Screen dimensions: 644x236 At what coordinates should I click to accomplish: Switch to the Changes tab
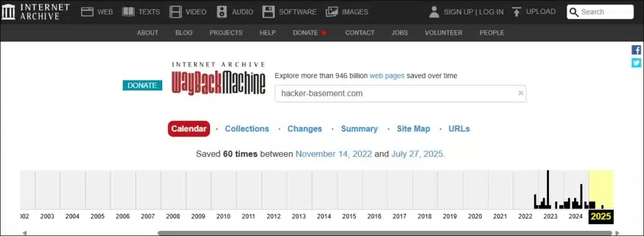pos(305,128)
